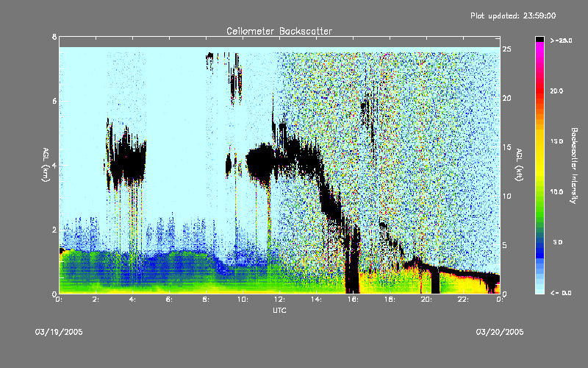This screenshot has width=588, height=368.
Task: Click the end date "03/20/2005"
Action: point(500,332)
